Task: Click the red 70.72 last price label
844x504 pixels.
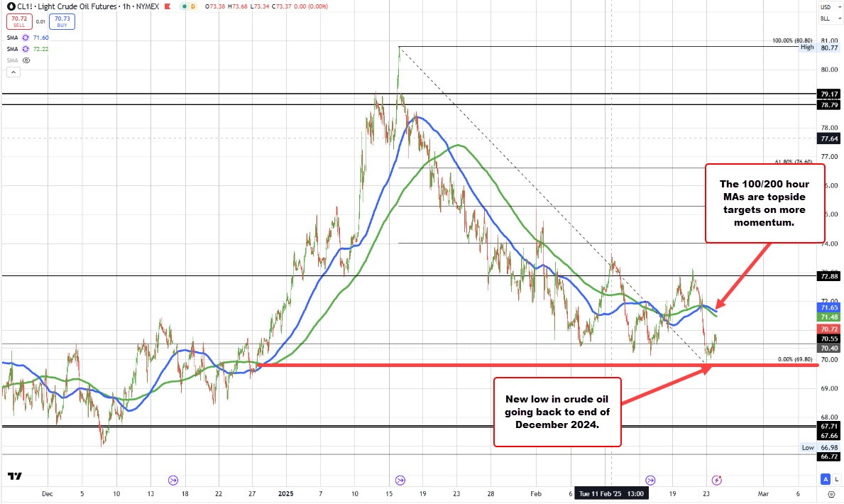Action: (829, 329)
